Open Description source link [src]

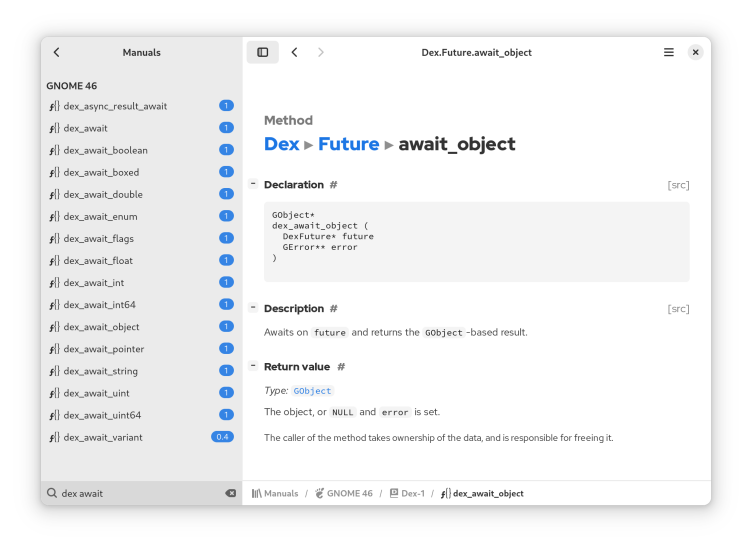(x=678, y=309)
